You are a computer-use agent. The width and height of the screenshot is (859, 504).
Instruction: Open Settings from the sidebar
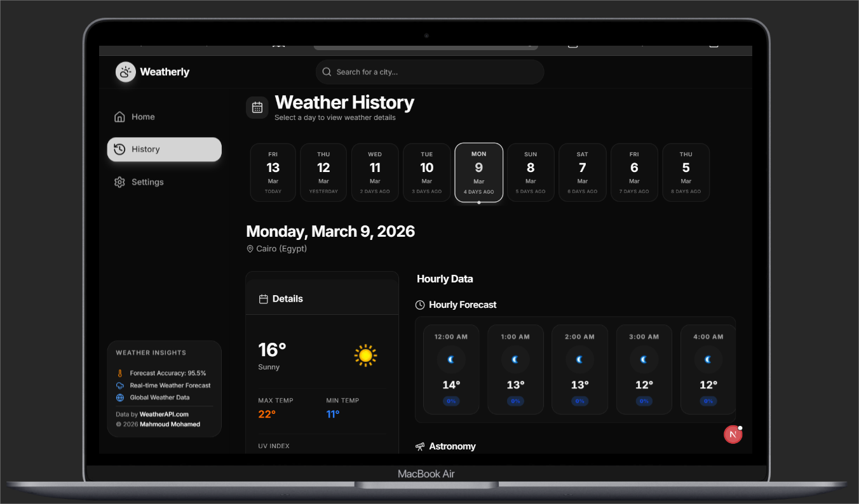coord(147,182)
